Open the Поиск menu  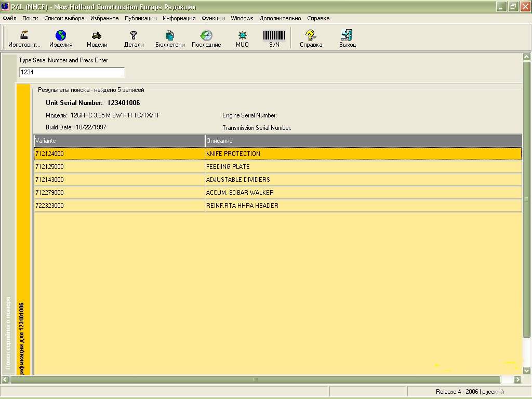30,18
